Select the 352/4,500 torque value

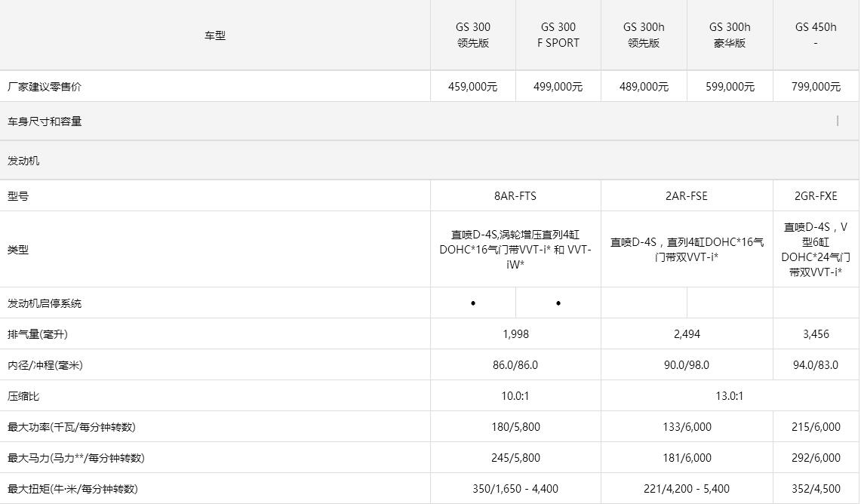tap(816, 489)
